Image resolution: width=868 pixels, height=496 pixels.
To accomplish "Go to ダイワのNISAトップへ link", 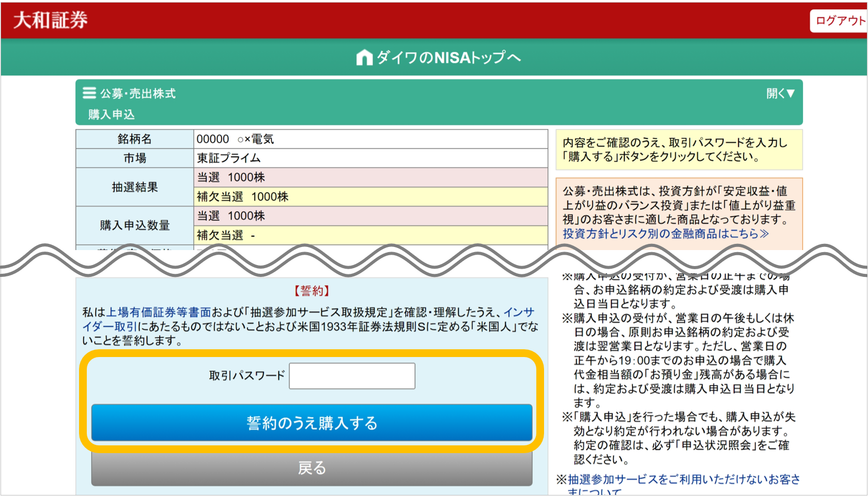I will tap(448, 57).
